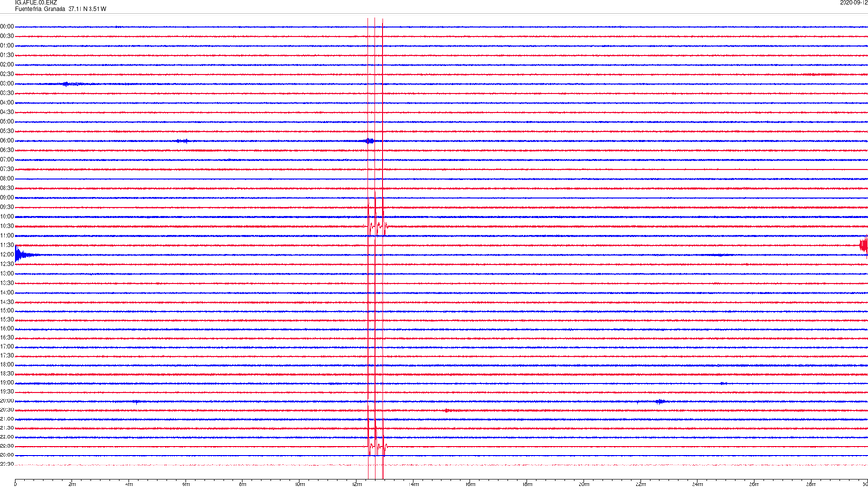Select the 03:00 trace time label
Image resolution: width=868 pixels, height=488 pixels.
click(x=7, y=84)
